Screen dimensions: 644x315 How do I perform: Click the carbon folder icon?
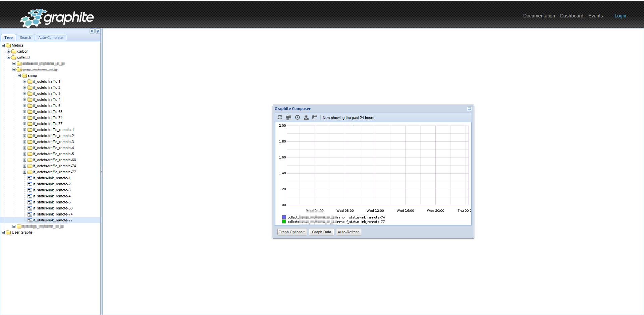click(x=14, y=51)
